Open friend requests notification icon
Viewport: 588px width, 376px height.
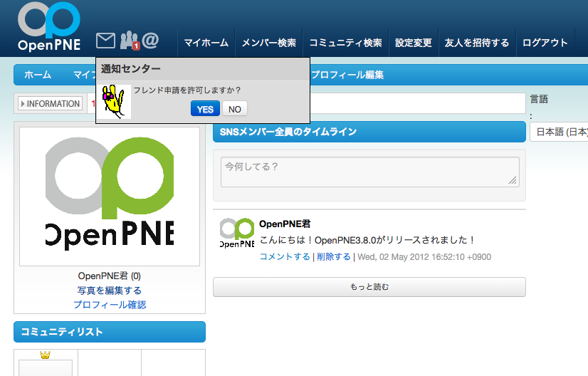tap(129, 41)
